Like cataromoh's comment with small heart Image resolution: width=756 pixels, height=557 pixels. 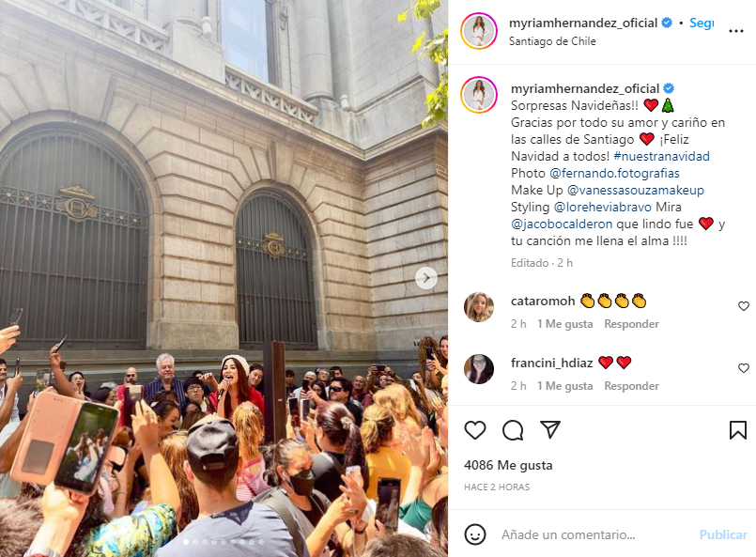click(744, 306)
